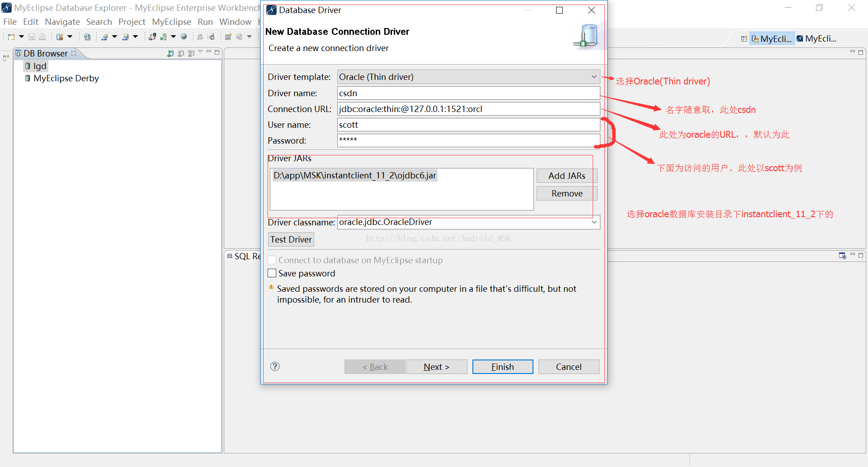Click the User name field containing scott
Screen dimensions: 868x467
tap(468, 125)
